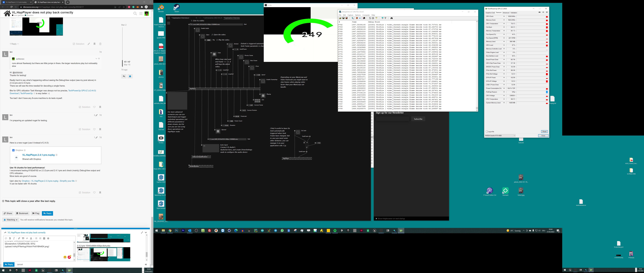This screenshot has height=273, width=644.
Task: Open the DebugView Computer menu
Action: [x=366, y=15]
